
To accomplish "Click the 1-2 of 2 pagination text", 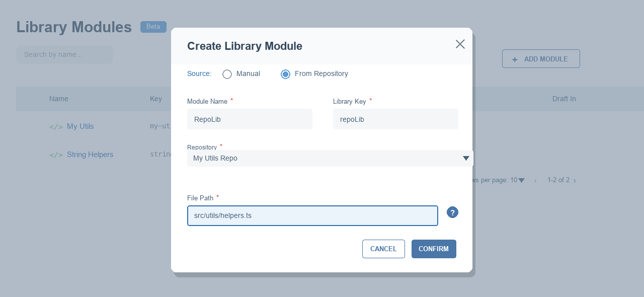I will point(558,180).
